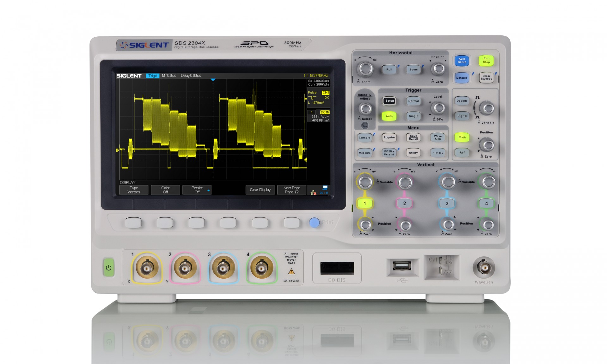Click on-screen Next Page 1/2 item

[292, 190]
